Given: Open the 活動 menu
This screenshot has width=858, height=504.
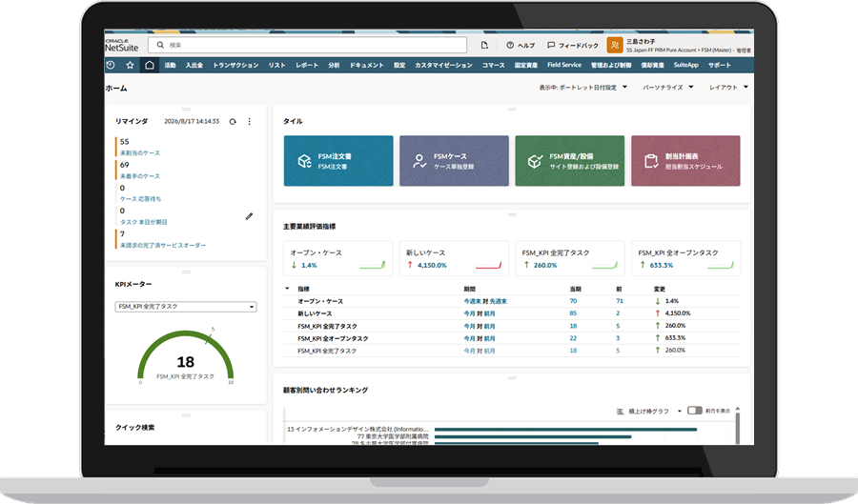Looking at the screenshot, I should pyautogui.click(x=171, y=65).
